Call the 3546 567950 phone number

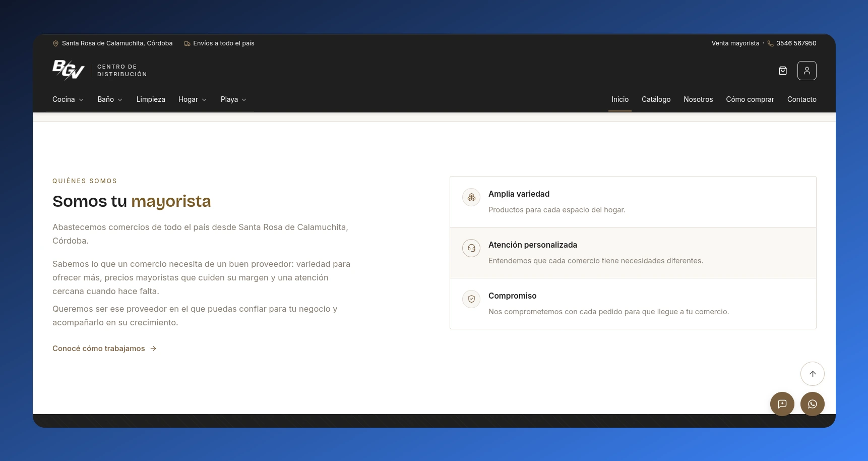point(796,43)
